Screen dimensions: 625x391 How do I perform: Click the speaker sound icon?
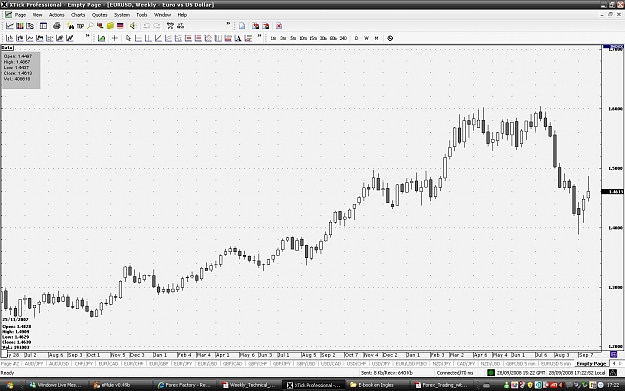pyautogui.click(x=133, y=26)
